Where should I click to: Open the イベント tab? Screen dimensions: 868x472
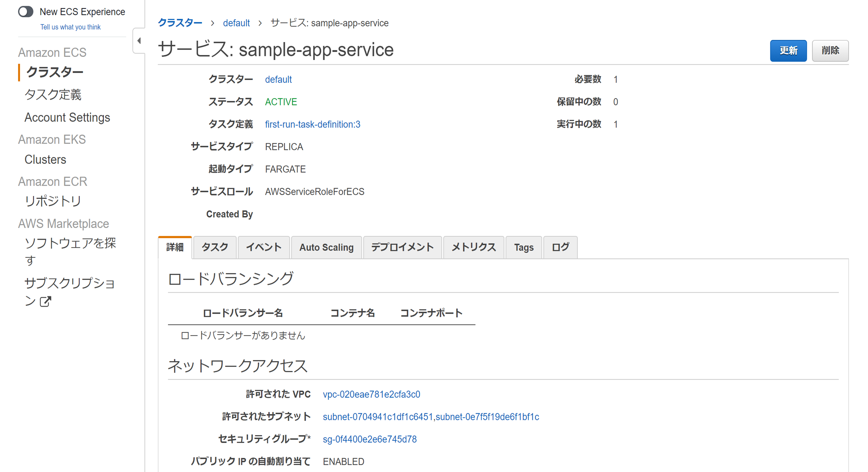point(263,247)
